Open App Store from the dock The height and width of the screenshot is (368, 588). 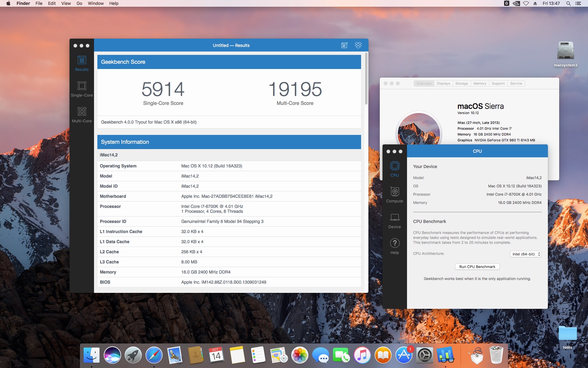(404, 355)
